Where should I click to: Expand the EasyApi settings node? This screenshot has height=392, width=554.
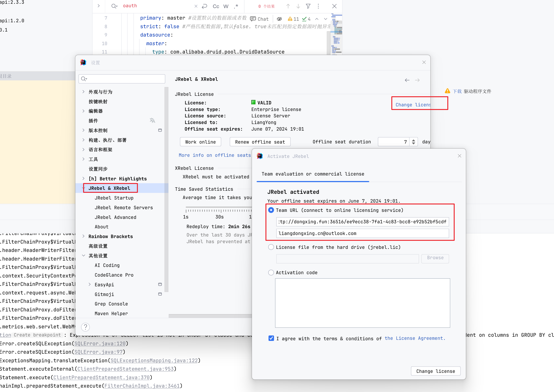click(x=90, y=285)
